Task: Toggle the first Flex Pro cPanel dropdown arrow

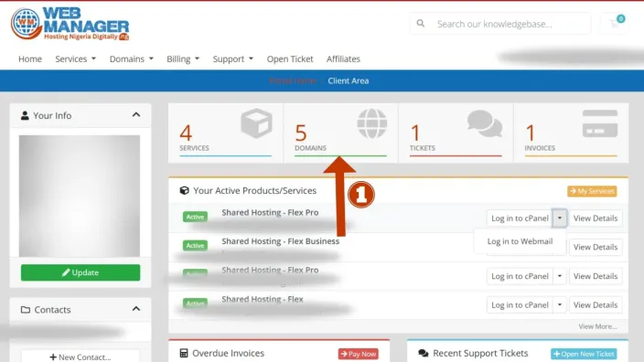Action: coord(560,218)
